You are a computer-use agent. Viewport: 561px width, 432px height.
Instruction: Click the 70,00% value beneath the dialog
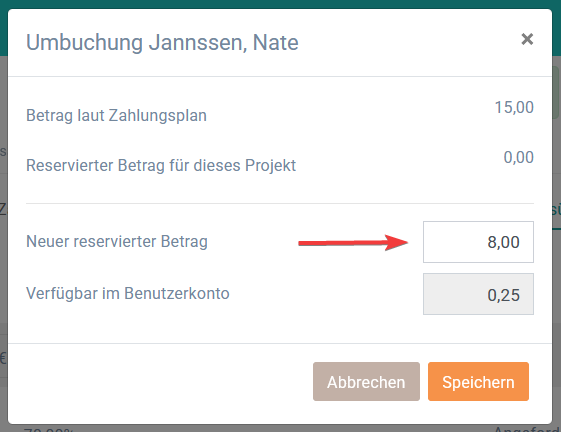pyautogui.click(x=48, y=429)
